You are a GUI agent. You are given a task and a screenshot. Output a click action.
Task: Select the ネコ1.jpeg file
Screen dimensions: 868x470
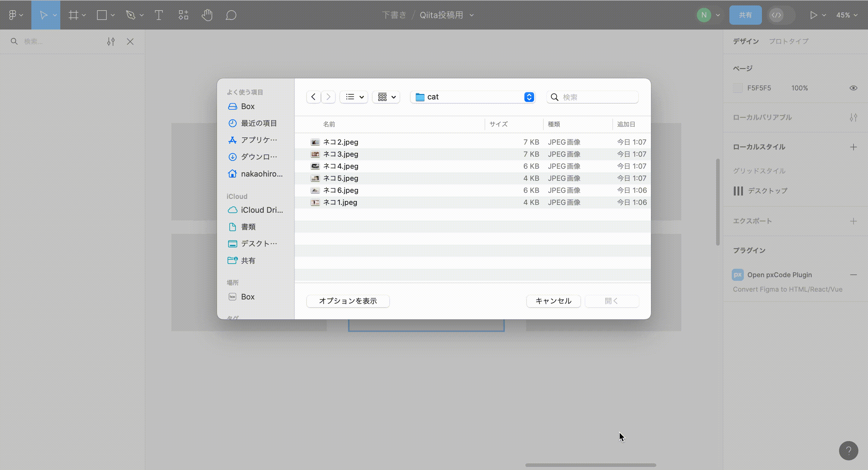[340, 202]
